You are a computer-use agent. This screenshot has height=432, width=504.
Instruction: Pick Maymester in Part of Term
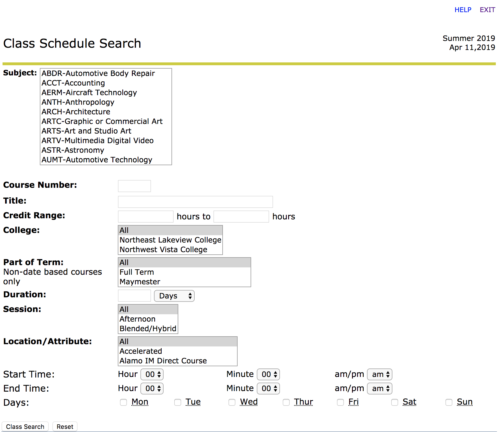[140, 282]
